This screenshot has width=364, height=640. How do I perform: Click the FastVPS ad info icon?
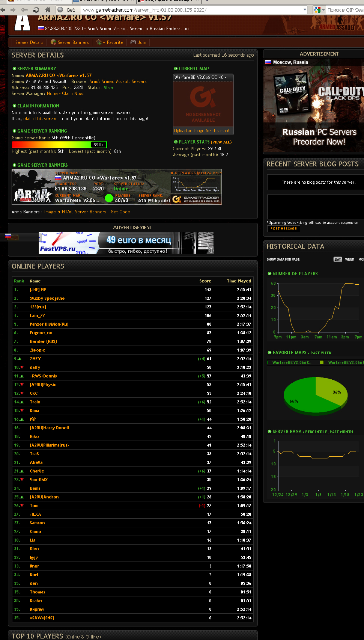tap(211, 251)
